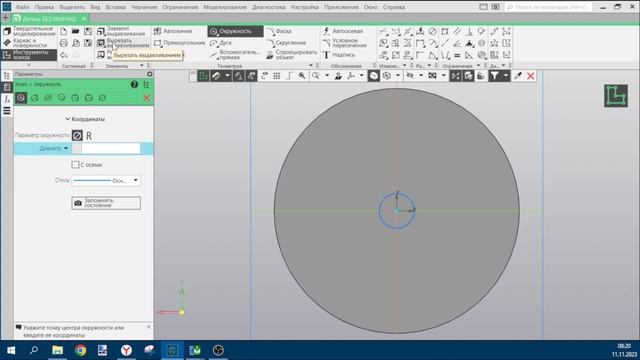This screenshot has height=360, width=640.
Task: Select the Окружность (Circle) tool
Action: click(x=235, y=31)
